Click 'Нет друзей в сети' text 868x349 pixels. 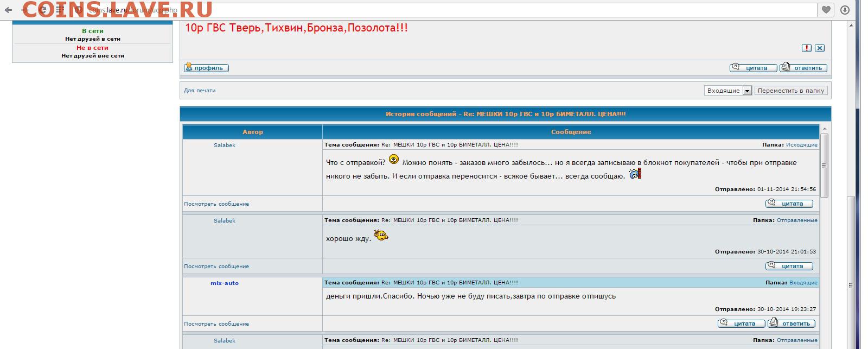pos(93,39)
